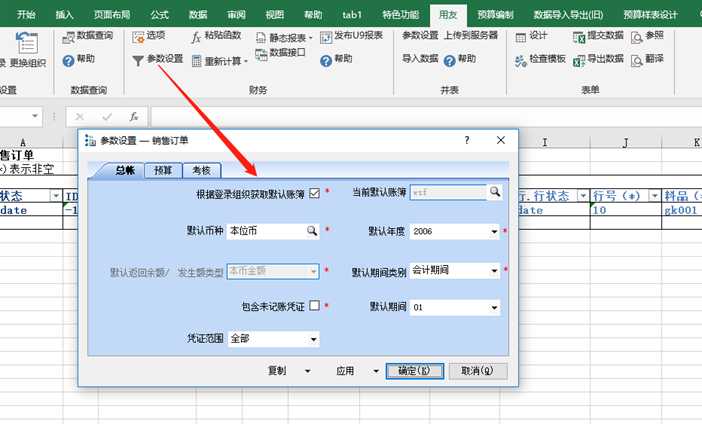This screenshot has height=424, width=702.
Task: Expand the Name Box dropdown arrow
Action: (35, 116)
